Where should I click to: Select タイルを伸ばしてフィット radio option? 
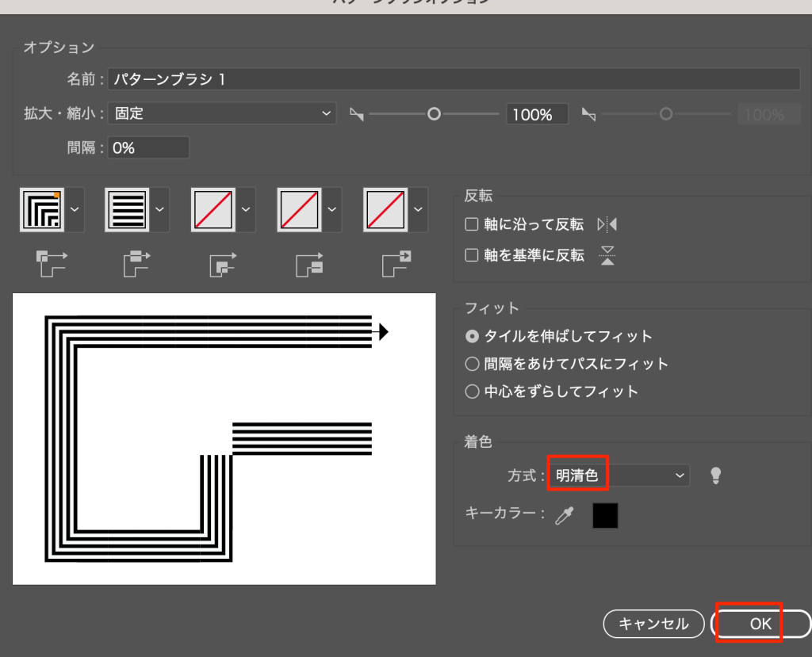coord(472,336)
